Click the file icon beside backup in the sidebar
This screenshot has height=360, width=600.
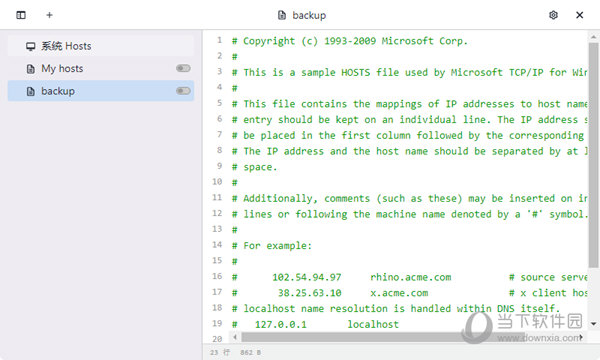[x=31, y=91]
